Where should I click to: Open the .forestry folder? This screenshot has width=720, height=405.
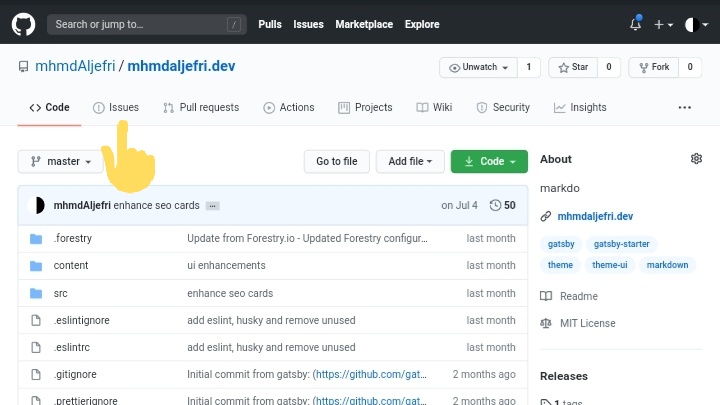pyautogui.click(x=73, y=238)
